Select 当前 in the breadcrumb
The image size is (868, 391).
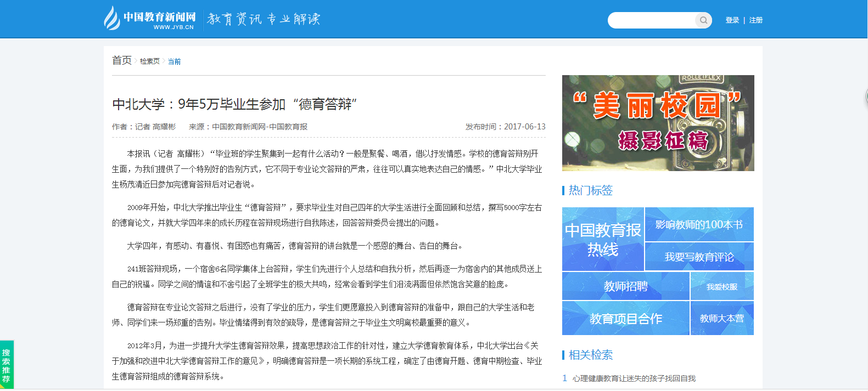[x=174, y=61]
